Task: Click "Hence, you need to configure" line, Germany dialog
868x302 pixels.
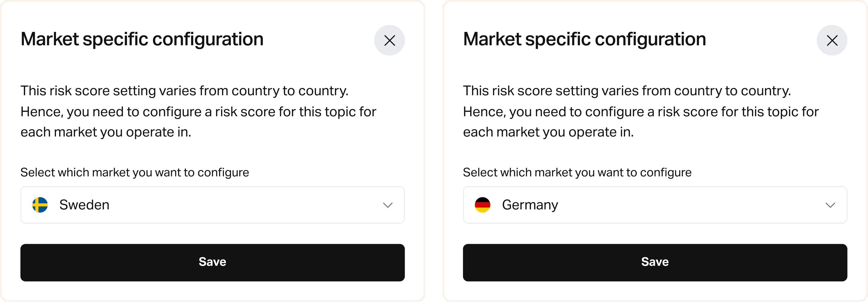Action: coord(641,112)
